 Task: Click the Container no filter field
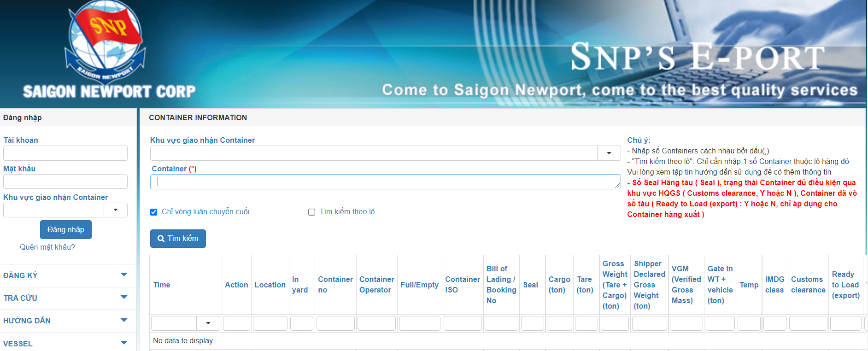[x=335, y=323]
